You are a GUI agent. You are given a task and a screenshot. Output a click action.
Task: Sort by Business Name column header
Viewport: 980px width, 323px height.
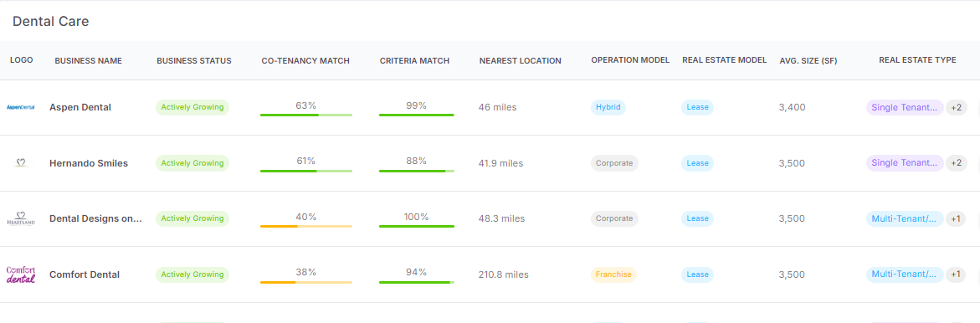pos(88,60)
